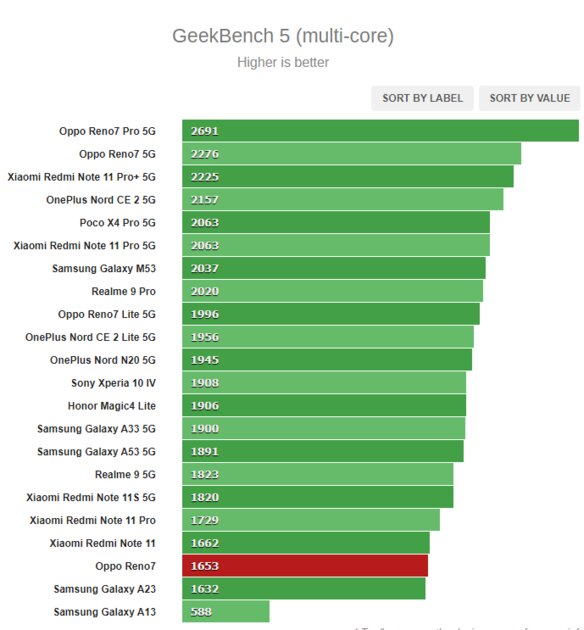This screenshot has height=630, width=584.
Task: Select the Xiaomi Redmi Note 11S 5G label
Action: pos(91,497)
